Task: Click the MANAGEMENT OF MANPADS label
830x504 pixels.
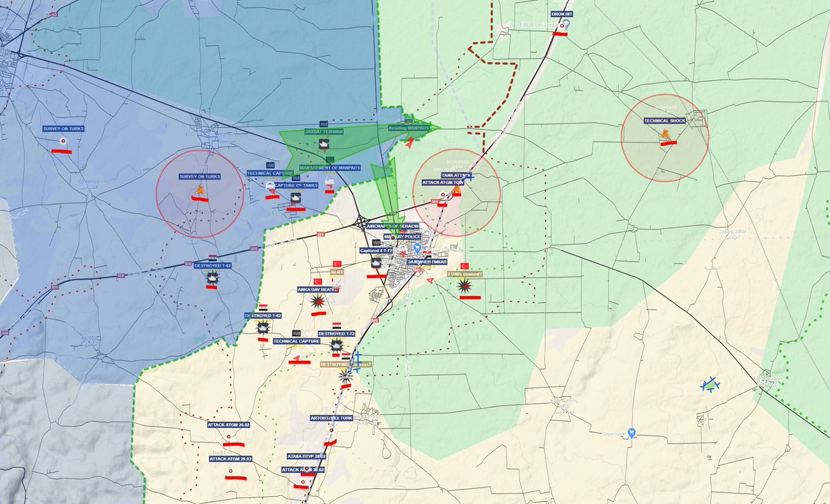Action: coord(331,168)
